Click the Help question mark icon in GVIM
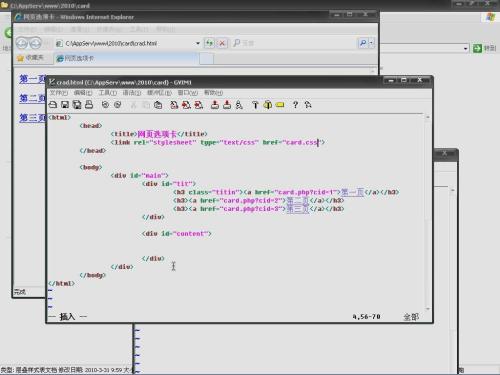Image resolution: width=500 pixels, height=375 pixels. pos(295,105)
